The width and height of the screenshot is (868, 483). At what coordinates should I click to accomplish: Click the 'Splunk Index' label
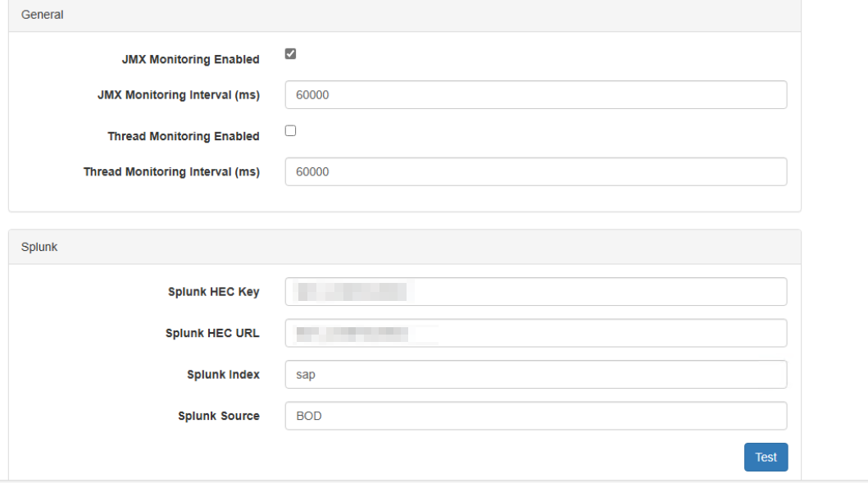223,375
